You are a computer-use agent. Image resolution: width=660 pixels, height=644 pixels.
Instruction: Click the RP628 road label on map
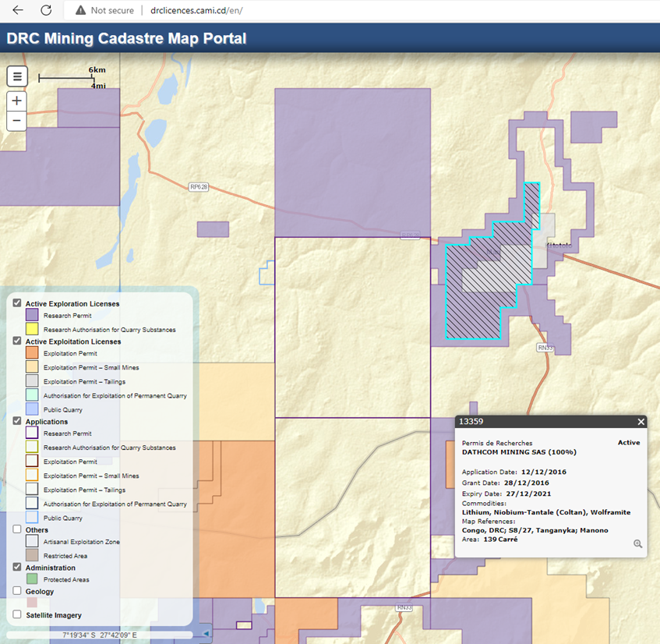199,186
